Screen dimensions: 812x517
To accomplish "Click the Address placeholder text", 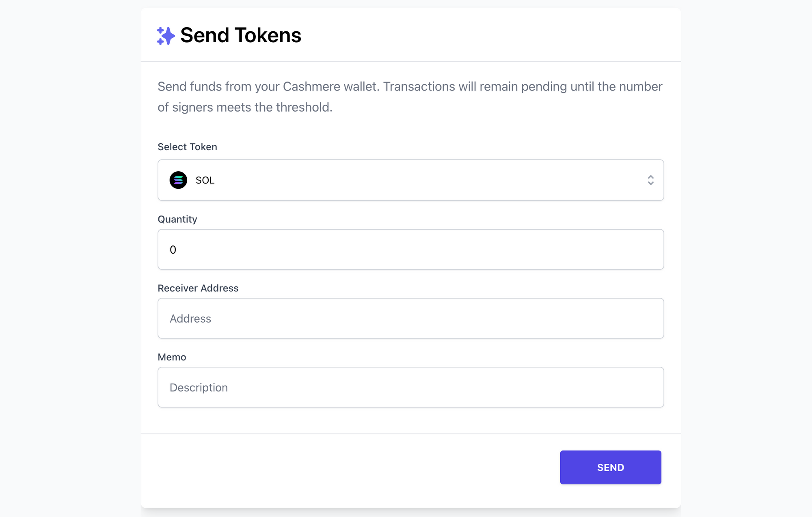I will point(190,319).
